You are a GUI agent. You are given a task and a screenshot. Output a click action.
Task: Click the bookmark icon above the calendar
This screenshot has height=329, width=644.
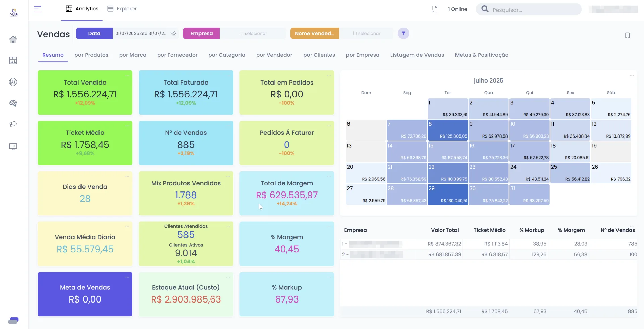(x=628, y=35)
